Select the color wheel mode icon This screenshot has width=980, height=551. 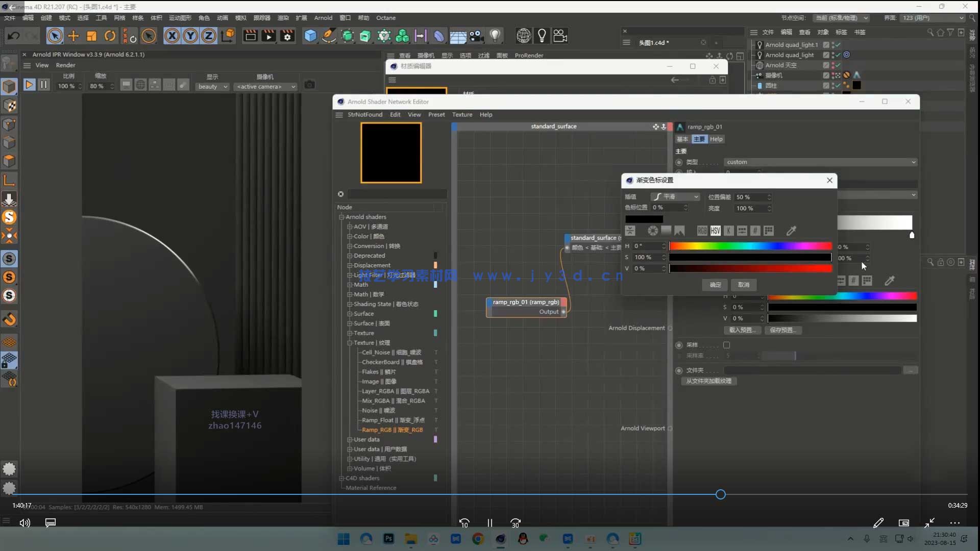652,231
